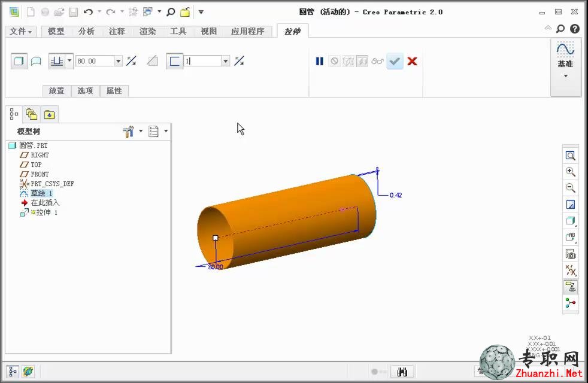Screen dimensions: 588x383
Task: Toggle the thicken sketch option
Action: point(174,61)
